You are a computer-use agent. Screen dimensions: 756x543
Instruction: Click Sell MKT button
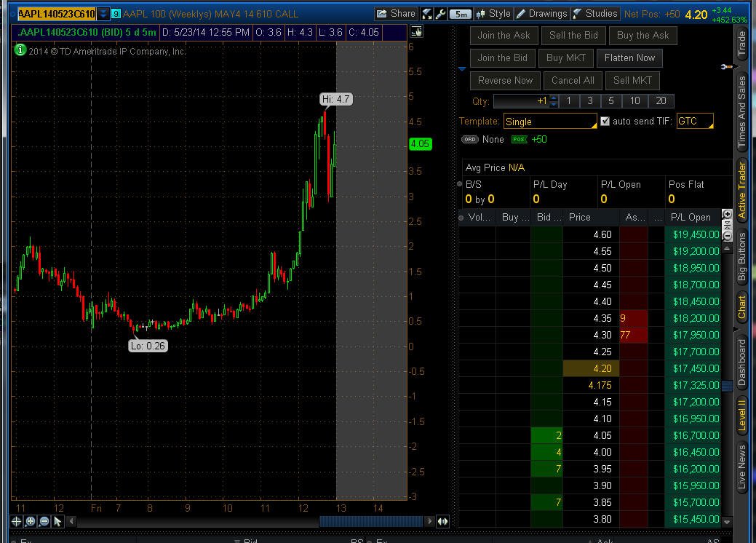tap(632, 81)
